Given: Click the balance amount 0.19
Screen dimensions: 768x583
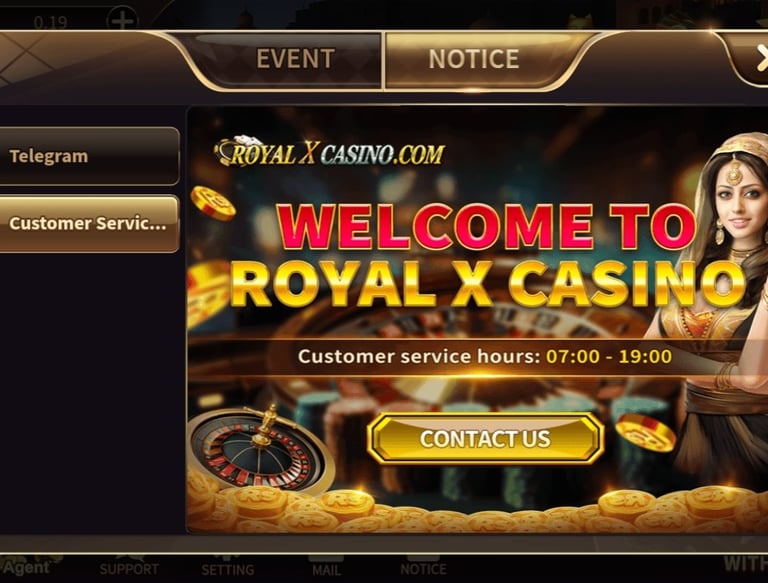Looking at the screenshot, I should pyautogui.click(x=50, y=22).
